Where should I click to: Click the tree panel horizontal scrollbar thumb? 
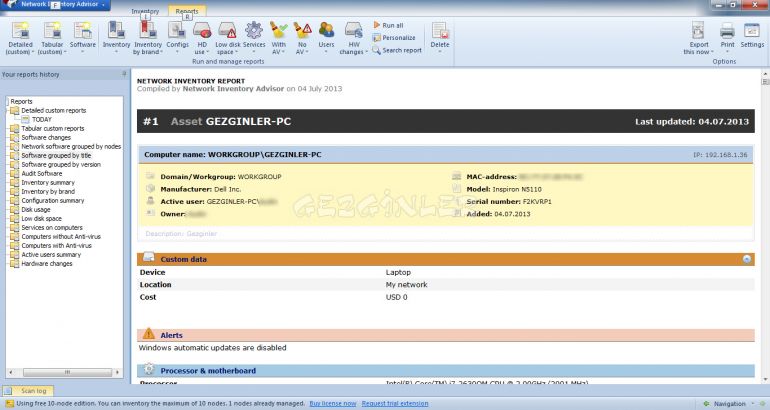67,372
